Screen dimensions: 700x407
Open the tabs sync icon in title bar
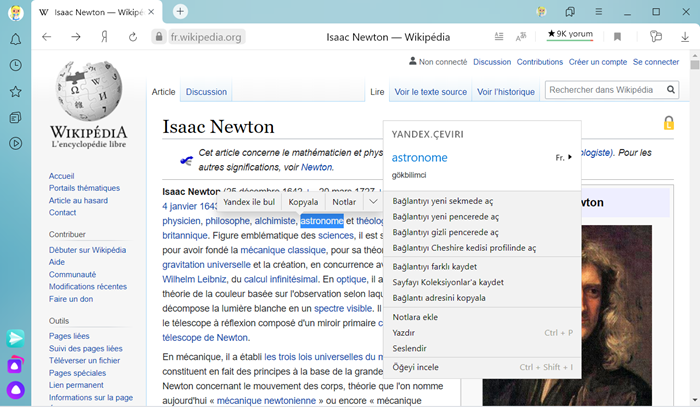[x=570, y=12]
